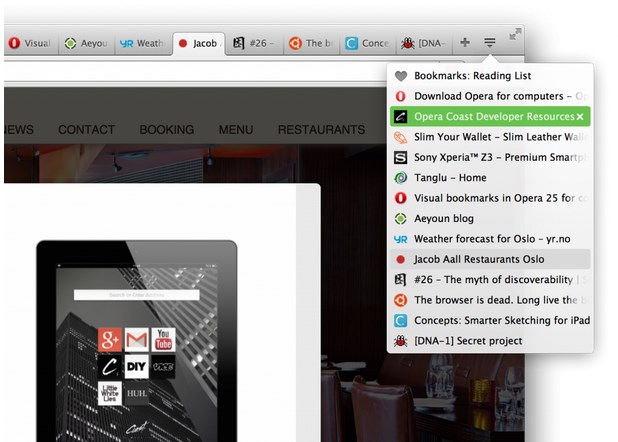The width and height of the screenshot is (618, 442).
Task: Click the VICE tile on iPad
Action: click(x=163, y=366)
